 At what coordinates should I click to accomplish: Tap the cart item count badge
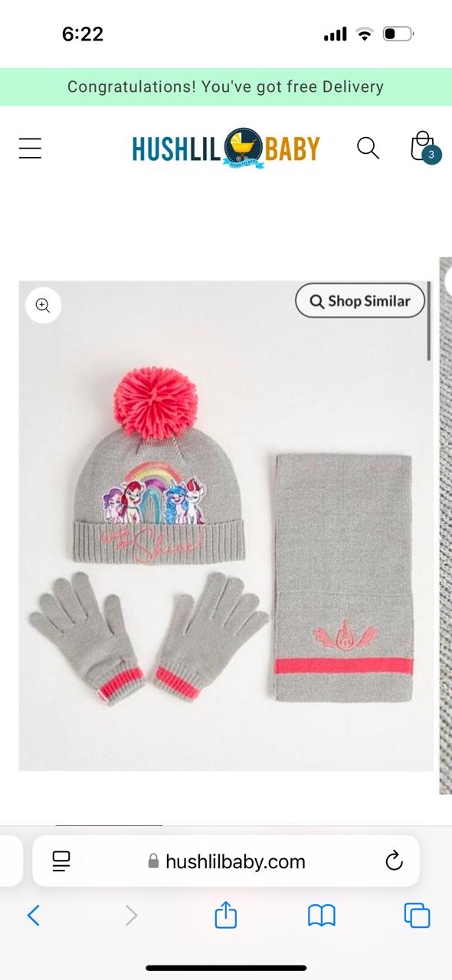(x=431, y=155)
